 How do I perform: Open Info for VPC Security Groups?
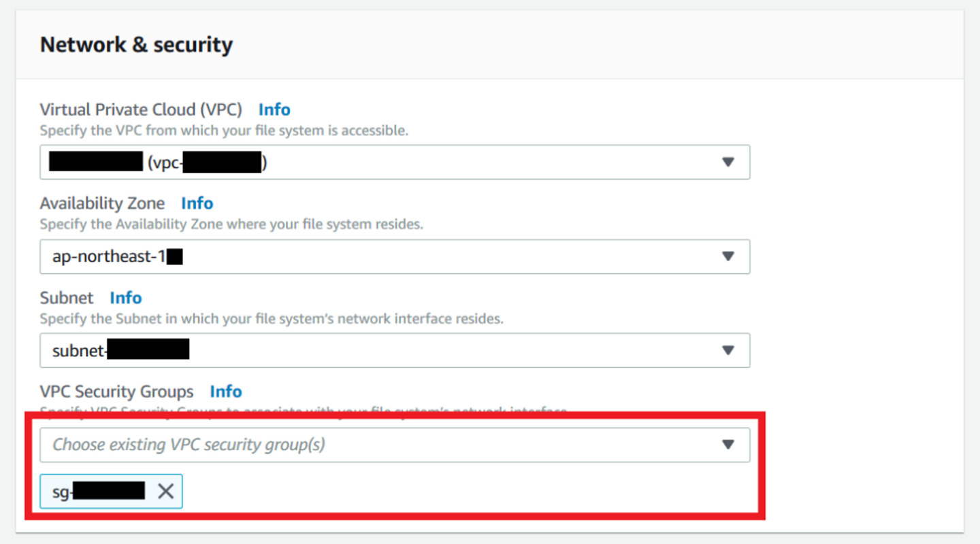pos(226,392)
